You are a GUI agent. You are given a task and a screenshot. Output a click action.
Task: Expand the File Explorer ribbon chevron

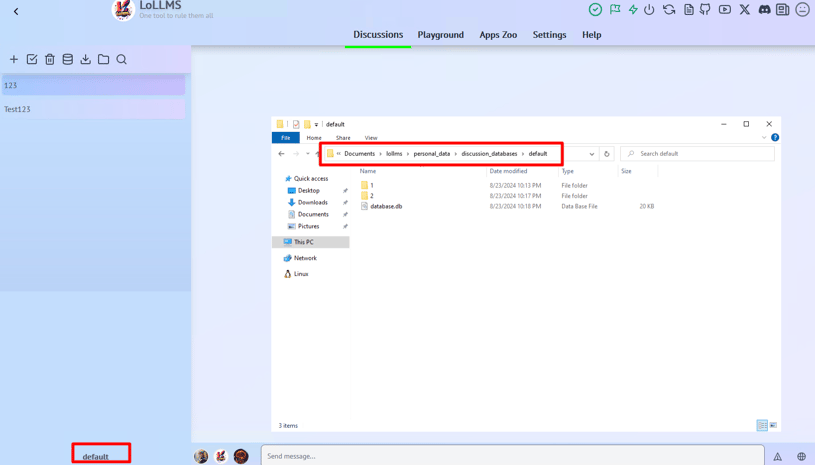pyautogui.click(x=764, y=138)
